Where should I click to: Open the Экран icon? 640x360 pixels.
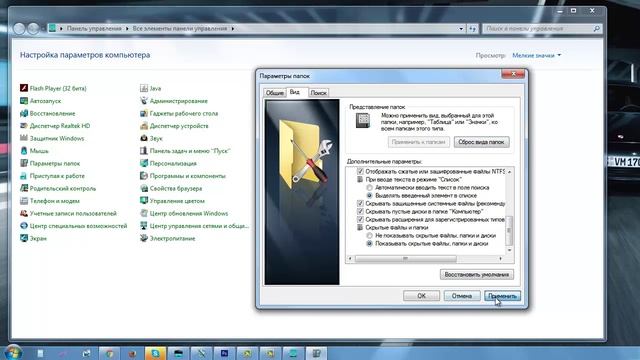coord(24,238)
